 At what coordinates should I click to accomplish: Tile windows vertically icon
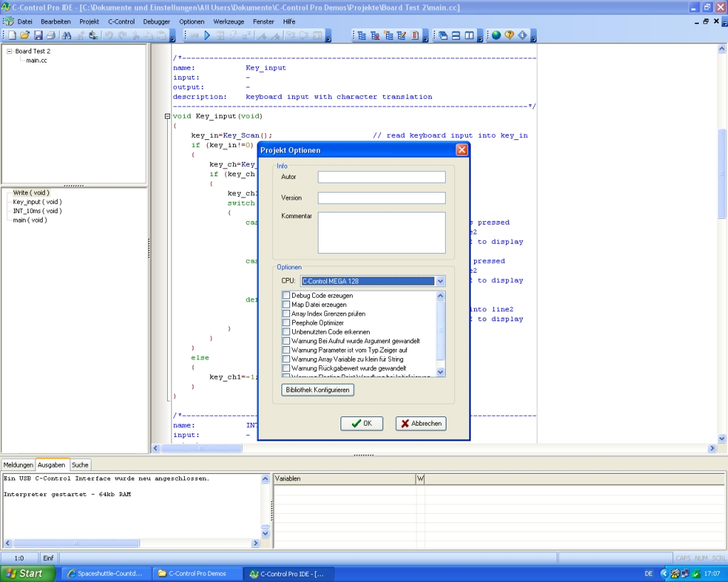(469, 36)
